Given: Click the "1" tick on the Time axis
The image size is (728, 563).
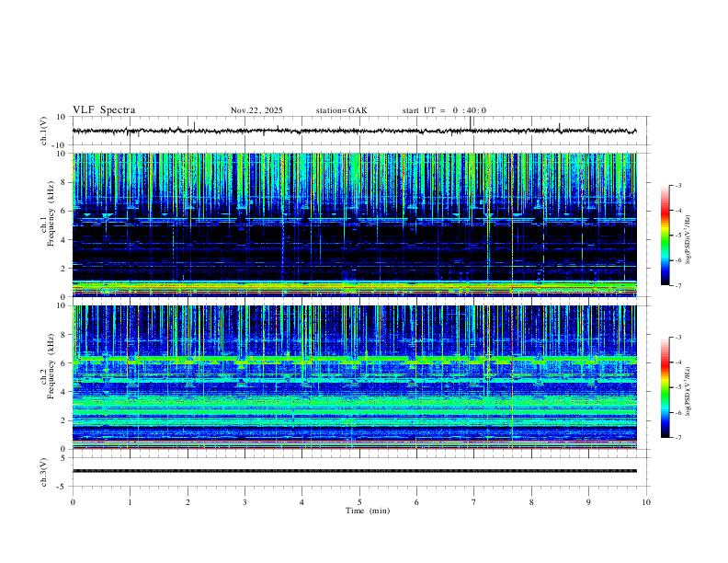Looking at the screenshot, I should (130, 502).
